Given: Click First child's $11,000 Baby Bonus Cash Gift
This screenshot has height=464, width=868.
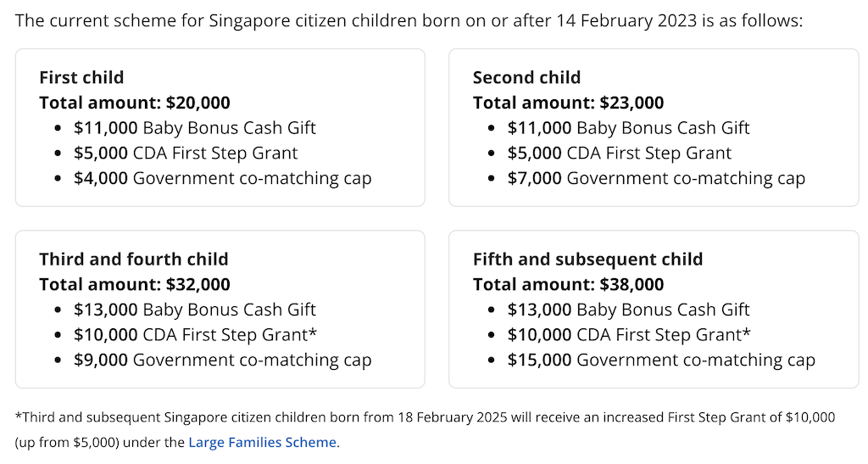Looking at the screenshot, I should pos(194,128).
